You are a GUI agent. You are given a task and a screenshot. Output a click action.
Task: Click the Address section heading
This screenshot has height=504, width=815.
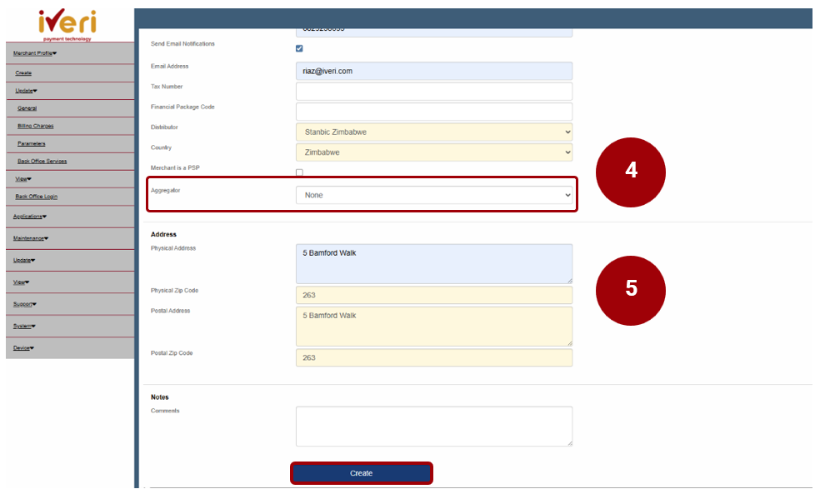coord(163,234)
